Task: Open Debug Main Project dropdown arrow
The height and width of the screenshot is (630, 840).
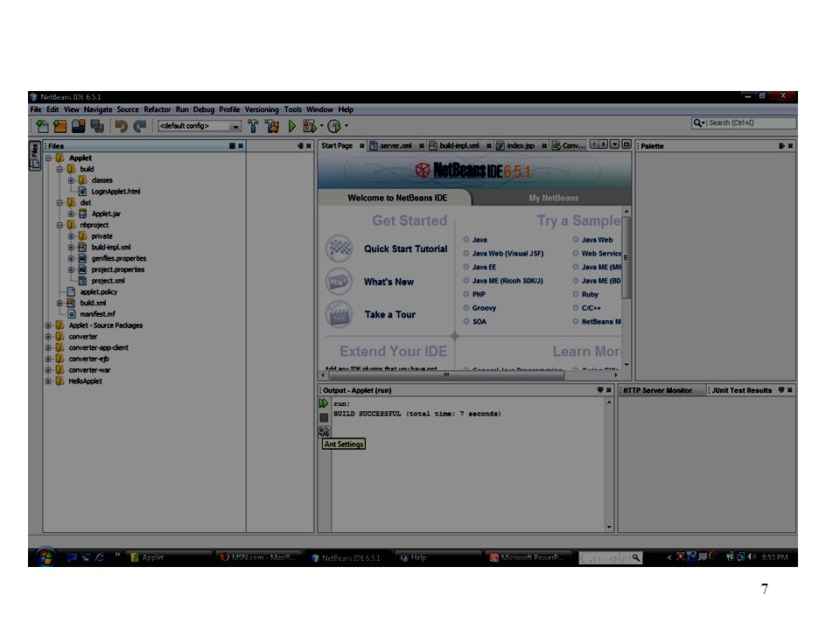Action: click(x=321, y=126)
